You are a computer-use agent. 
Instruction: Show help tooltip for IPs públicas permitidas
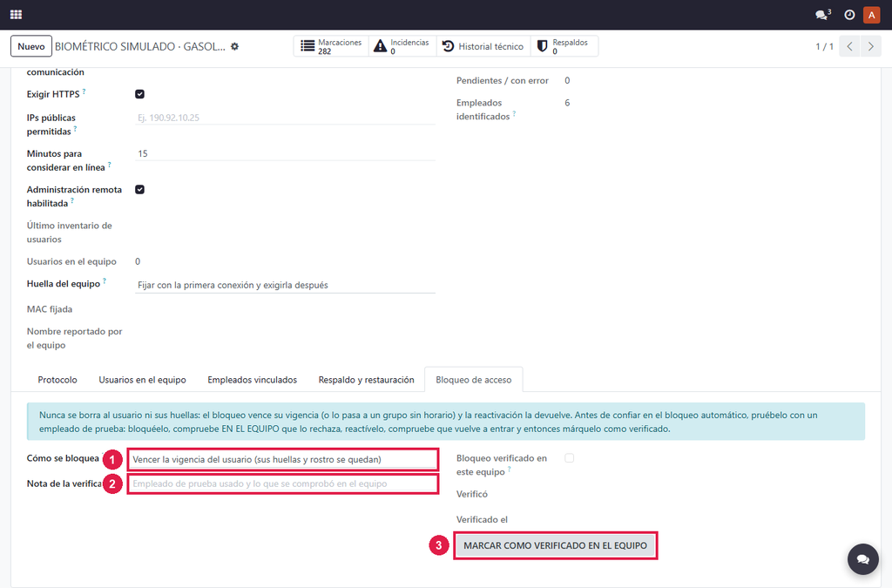tap(75, 129)
